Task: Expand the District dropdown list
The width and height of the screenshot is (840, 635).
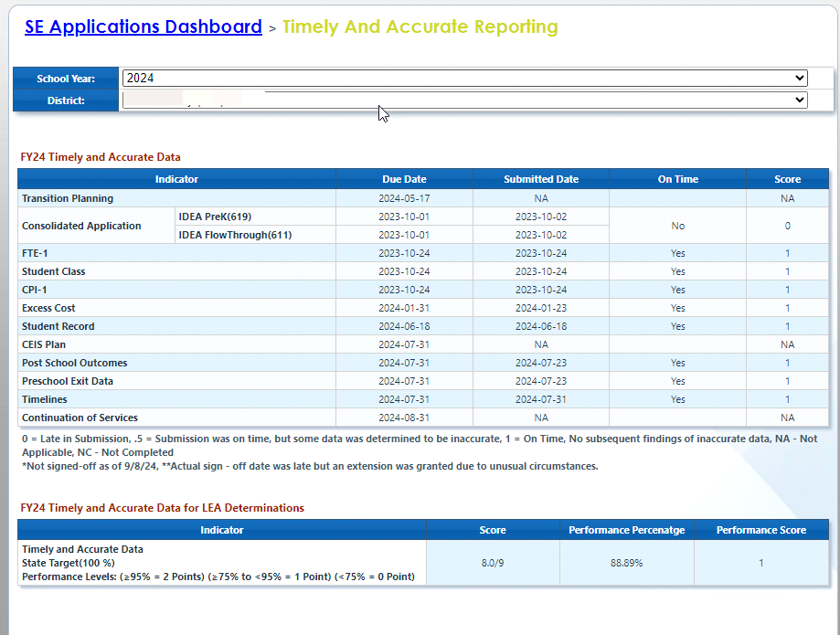Action: tap(464, 100)
